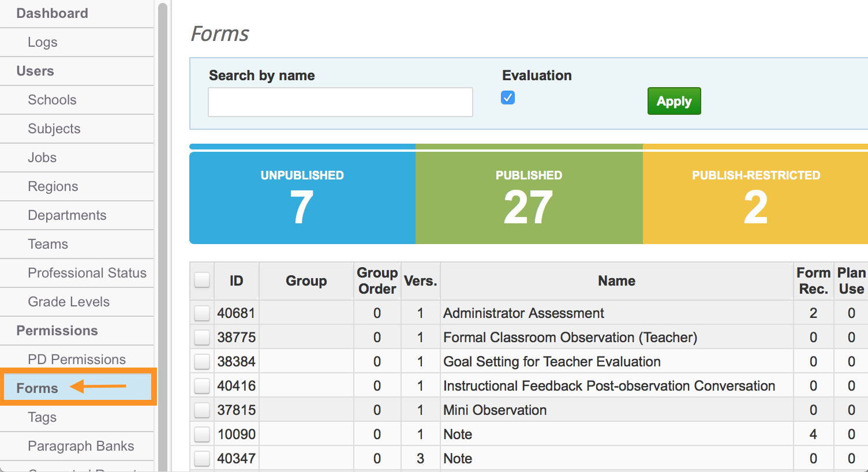Select Regions in the sidebar

53,186
